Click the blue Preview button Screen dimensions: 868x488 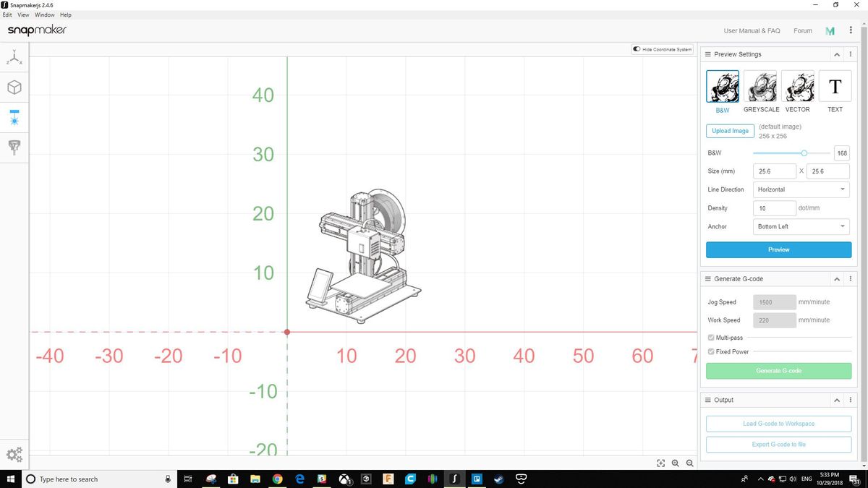click(x=778, y=249)
